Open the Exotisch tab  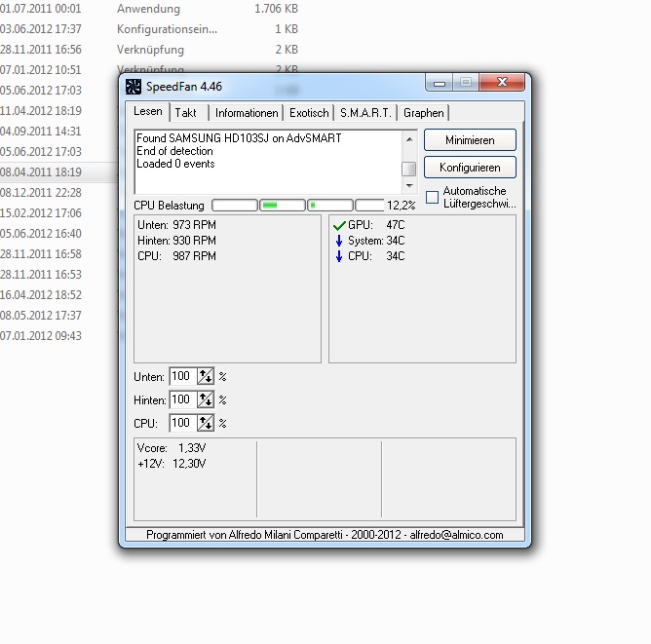point(309,113)
